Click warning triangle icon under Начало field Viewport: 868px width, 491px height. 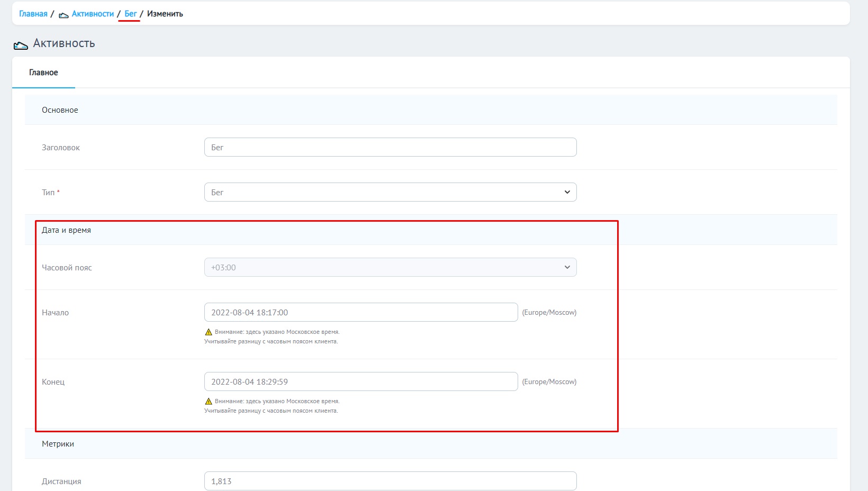[209, 332]
